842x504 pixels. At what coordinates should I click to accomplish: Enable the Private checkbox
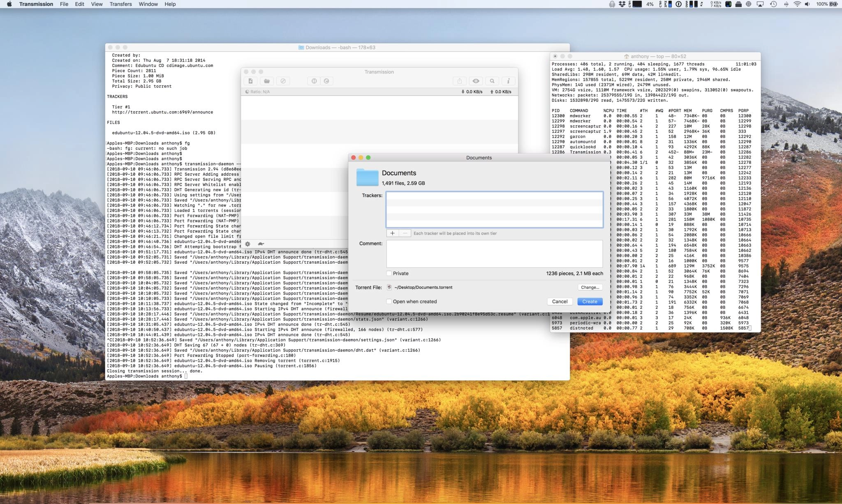click(389, 274)
